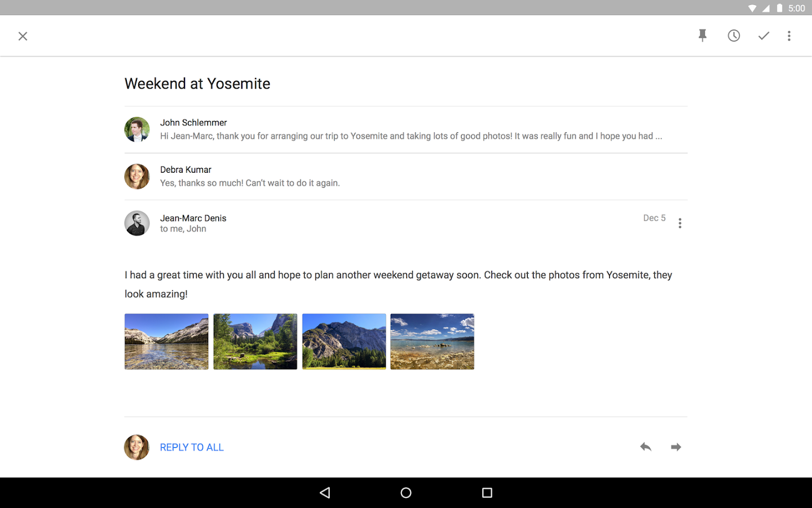The image size is (812, 508).
Task: Open the fourth Yosemite shoreline photo
Action: tap(432, 341)
